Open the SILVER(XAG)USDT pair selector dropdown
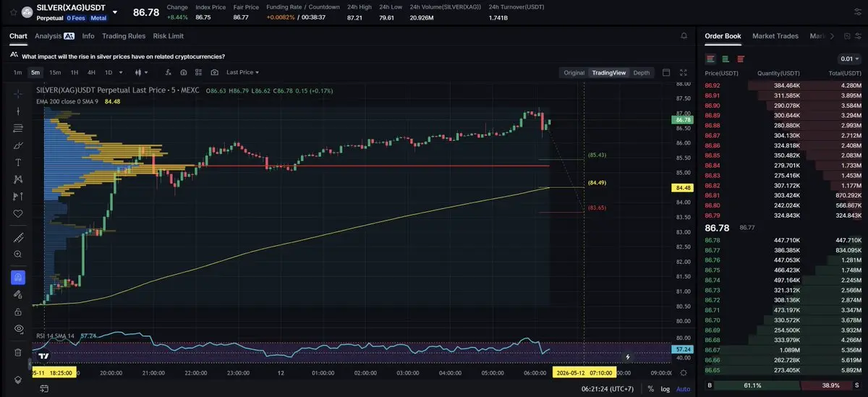The width and height of the screenshot is (868, 397). 115,12
